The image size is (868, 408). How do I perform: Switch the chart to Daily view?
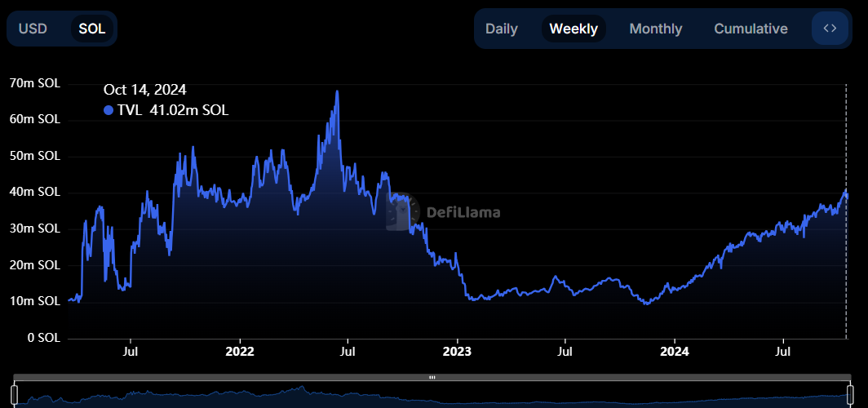click(x=502, y=29)
